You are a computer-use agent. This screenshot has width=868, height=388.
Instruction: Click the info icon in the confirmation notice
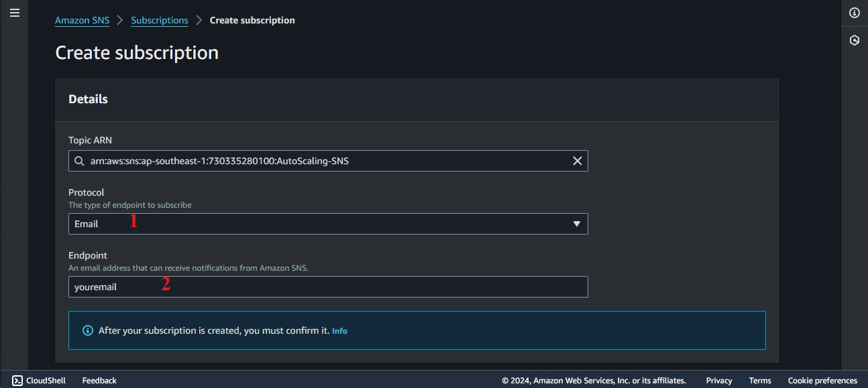coord(87,330)
